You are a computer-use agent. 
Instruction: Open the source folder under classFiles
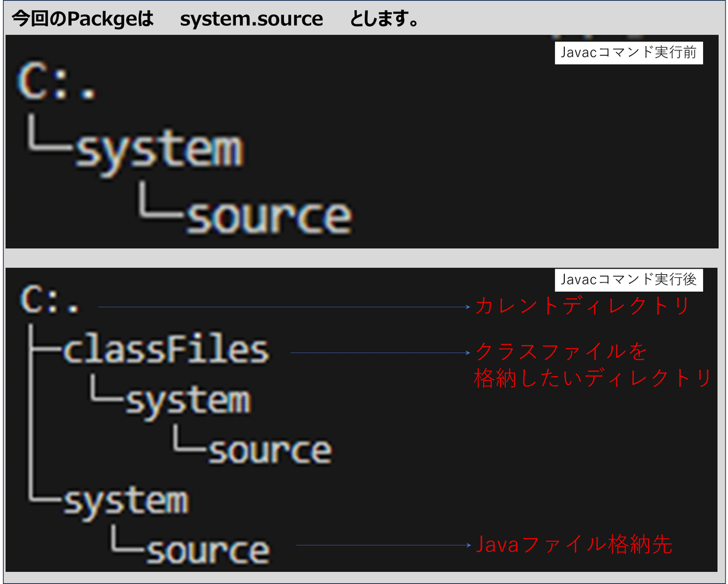pos(270,449)
